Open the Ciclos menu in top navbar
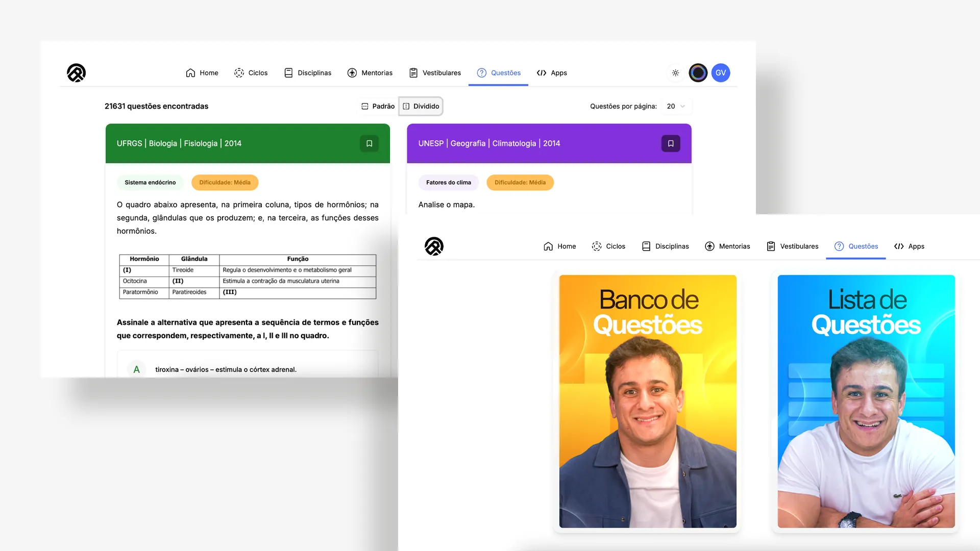The width and height of the screenshot is (980, 551). tap(251, 73)
